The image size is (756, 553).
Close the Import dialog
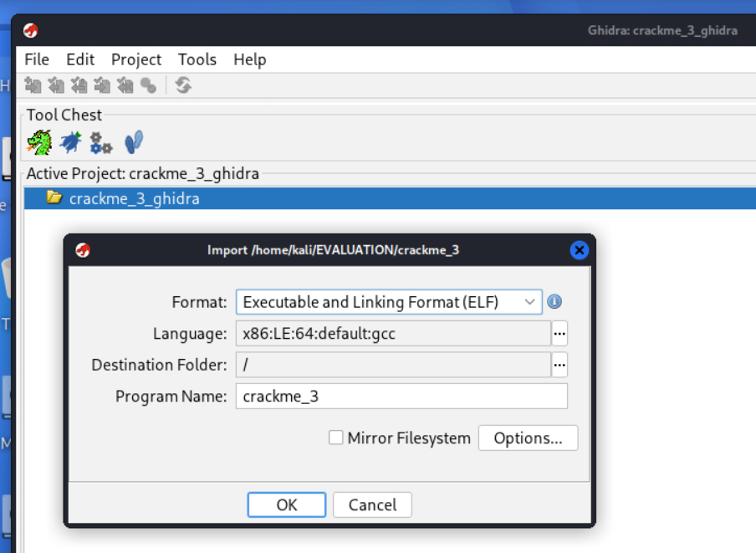click(x=579, y=250)
